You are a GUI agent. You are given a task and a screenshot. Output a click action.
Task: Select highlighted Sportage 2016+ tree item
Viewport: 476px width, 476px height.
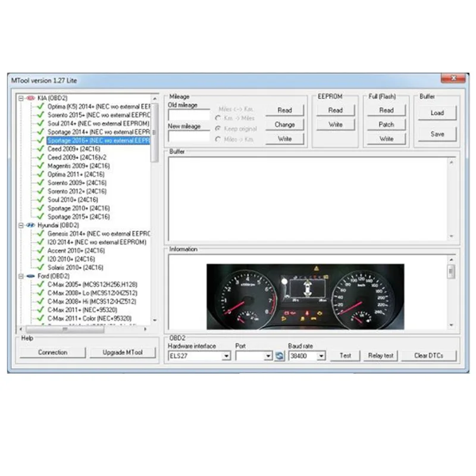coord(98,140)
